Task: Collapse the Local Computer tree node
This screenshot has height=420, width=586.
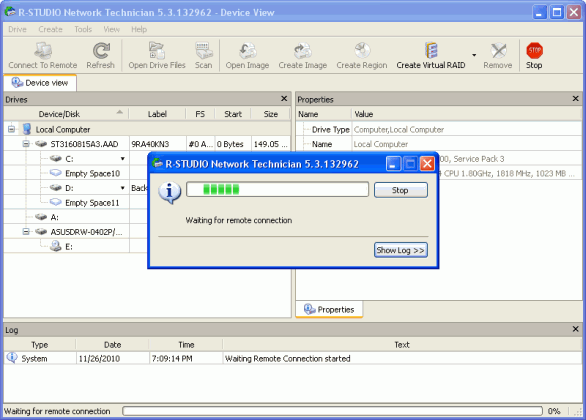Action: (x=12, y=129)
